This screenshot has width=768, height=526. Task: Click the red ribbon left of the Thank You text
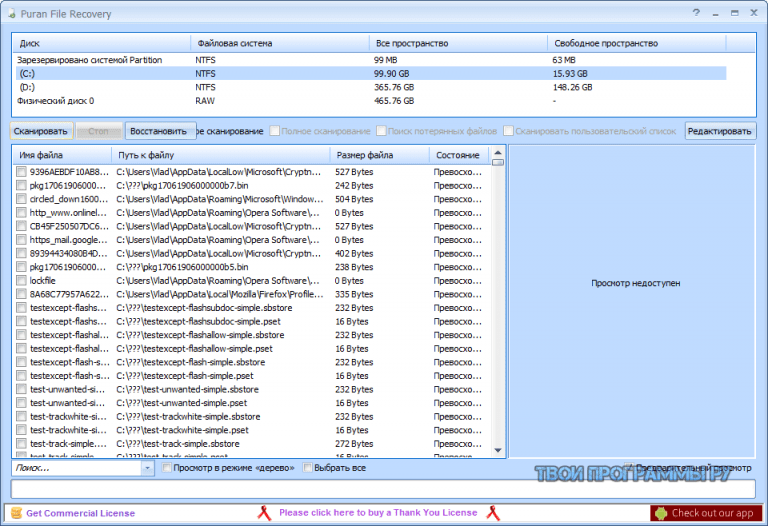tap(264, 513)
